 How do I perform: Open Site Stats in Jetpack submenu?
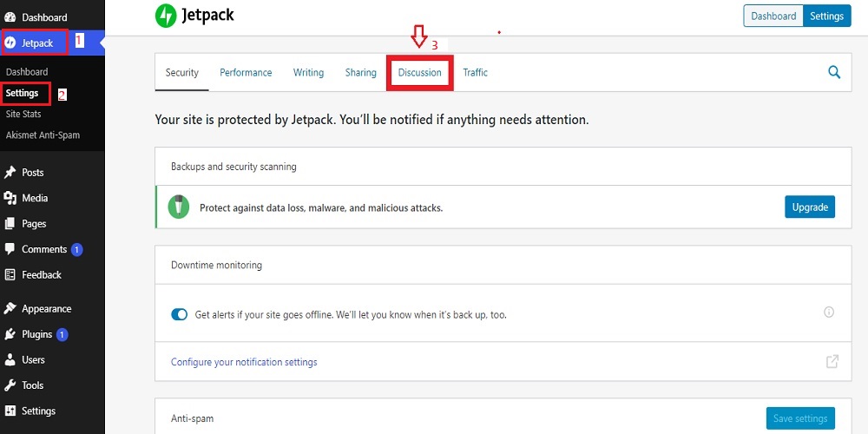pos(23,115)
